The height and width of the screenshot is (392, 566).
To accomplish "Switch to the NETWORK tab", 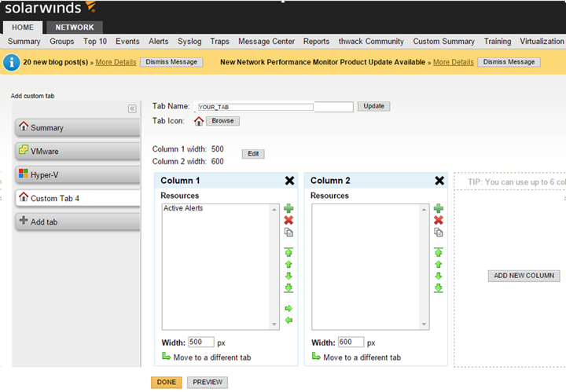I will click(75, 27).
